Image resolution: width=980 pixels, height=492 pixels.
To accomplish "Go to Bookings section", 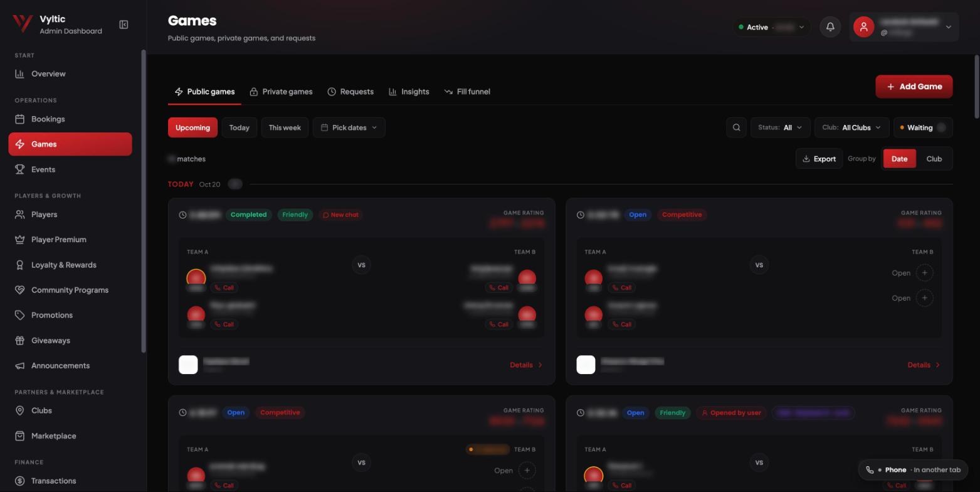I will click(70, 119).
